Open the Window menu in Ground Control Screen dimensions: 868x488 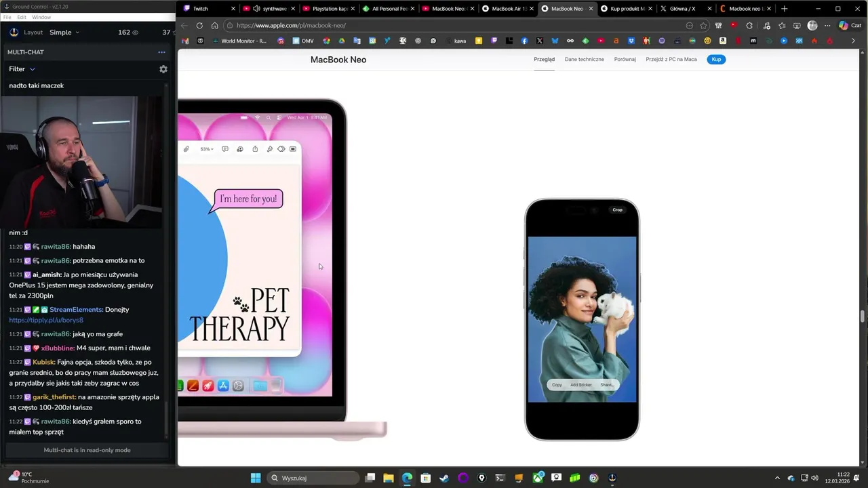click(x=41, y=17)
